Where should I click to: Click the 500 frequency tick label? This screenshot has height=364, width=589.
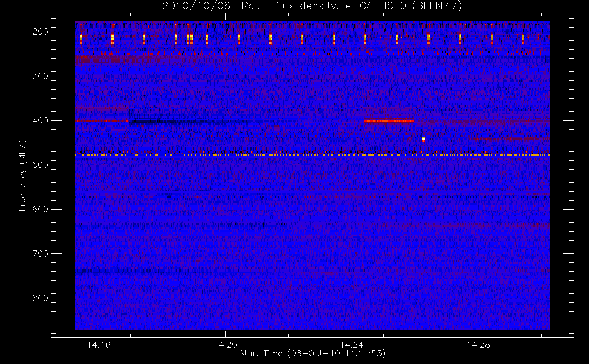(x=40, y=165)
